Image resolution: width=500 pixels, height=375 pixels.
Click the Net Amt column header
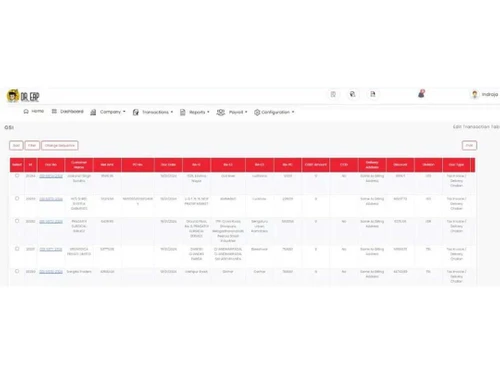point(107,165)
